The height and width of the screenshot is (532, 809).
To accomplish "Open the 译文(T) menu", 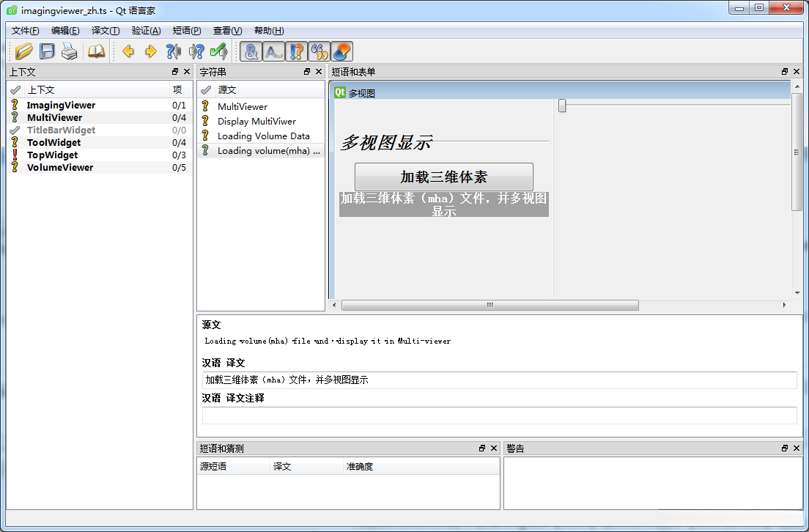I will coord(106,31).
